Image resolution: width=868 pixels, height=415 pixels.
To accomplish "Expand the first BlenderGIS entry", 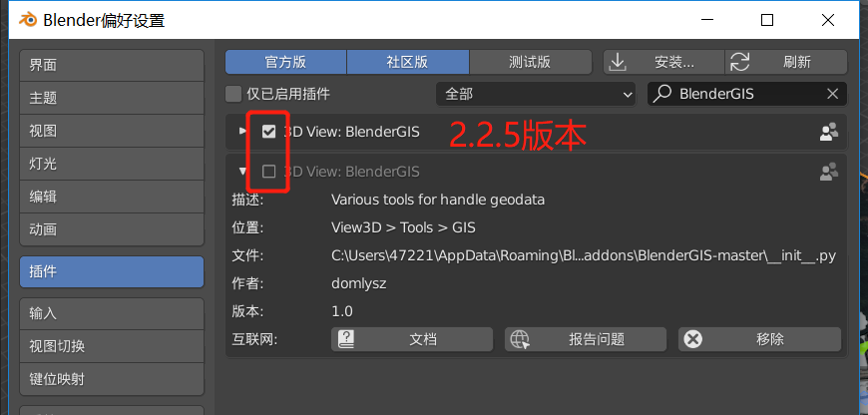I will point(241,132).
